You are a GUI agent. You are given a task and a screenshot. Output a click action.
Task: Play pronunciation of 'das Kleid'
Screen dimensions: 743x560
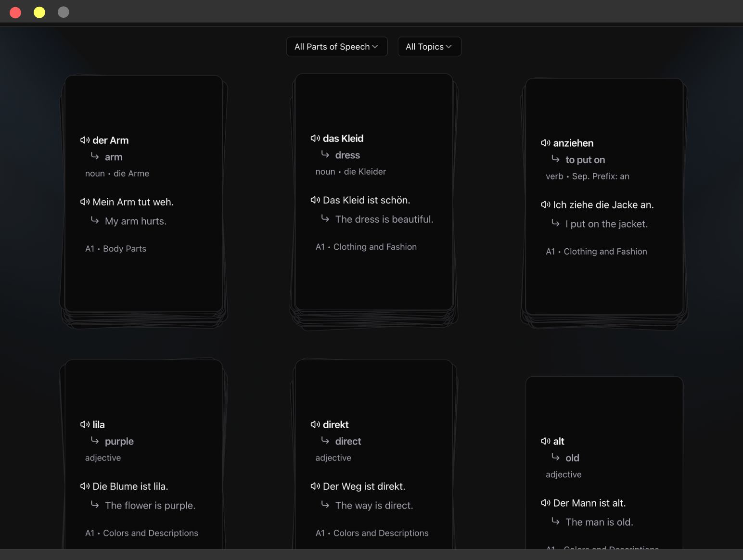tap(315, 138)
